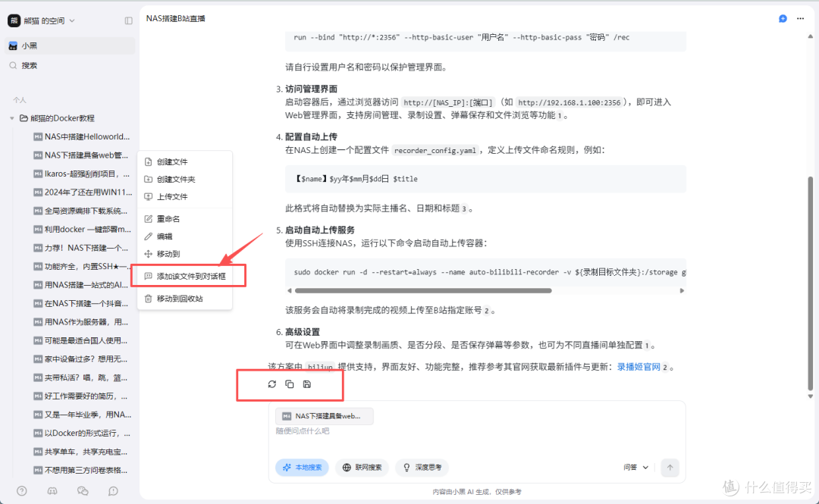
Task: Click the WeChat icon in sidebar footer
Action: (x=83, y=491)
